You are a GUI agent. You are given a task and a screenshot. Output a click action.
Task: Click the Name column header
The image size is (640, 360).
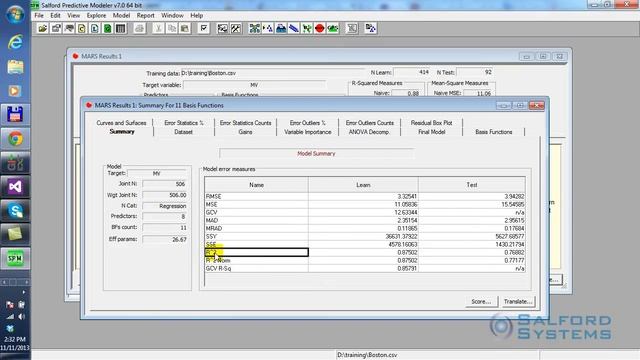256,185
